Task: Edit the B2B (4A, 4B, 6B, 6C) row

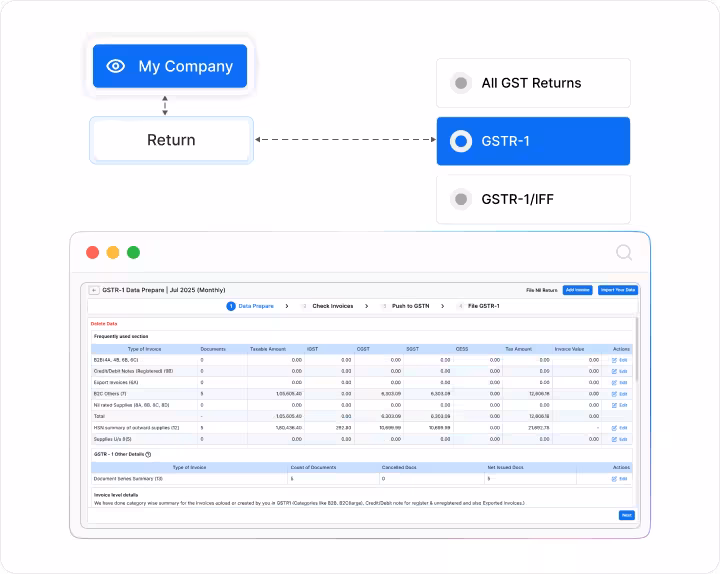Action: [619, 360]
